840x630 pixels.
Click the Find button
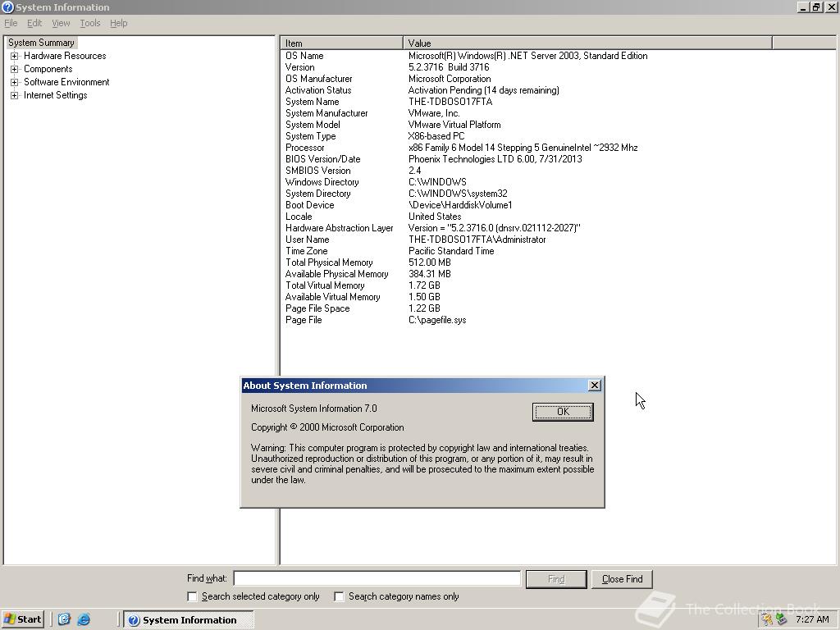point(556,579)
